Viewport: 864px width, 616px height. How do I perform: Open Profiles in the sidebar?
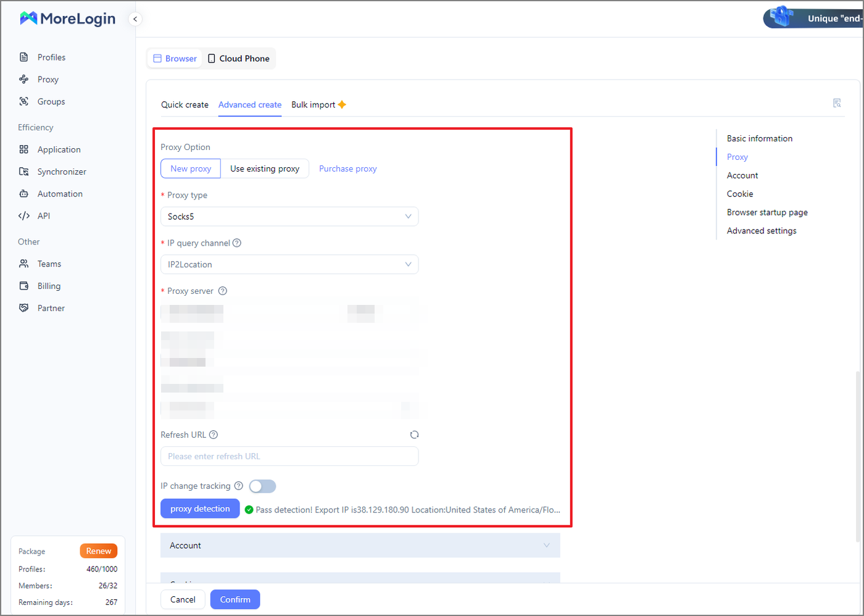(51, 57)
